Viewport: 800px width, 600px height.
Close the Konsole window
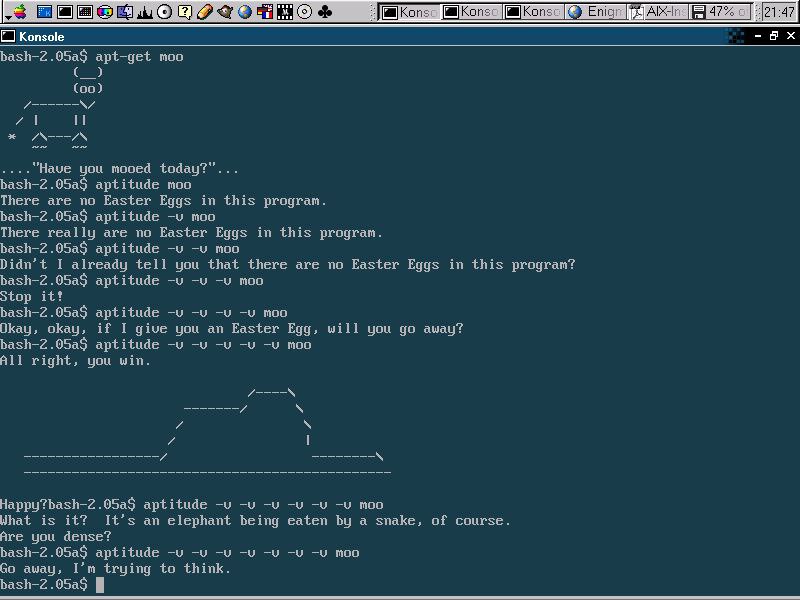(x=791, y=36)
